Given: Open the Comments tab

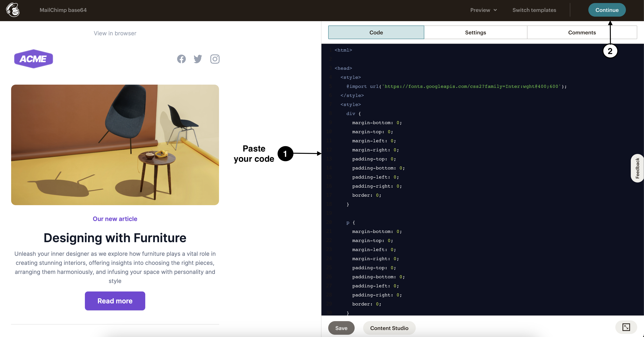Looking at the screenshot, I should click(582, 32).
